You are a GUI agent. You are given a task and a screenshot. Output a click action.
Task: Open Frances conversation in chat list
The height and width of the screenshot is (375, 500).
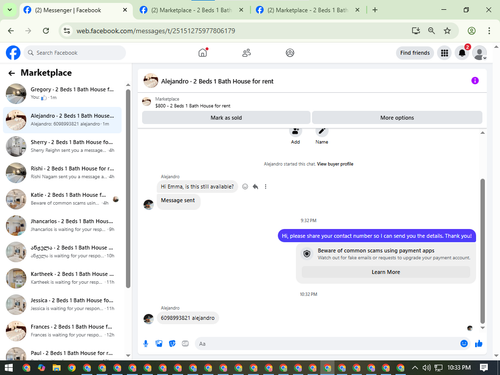coord(62,330)
